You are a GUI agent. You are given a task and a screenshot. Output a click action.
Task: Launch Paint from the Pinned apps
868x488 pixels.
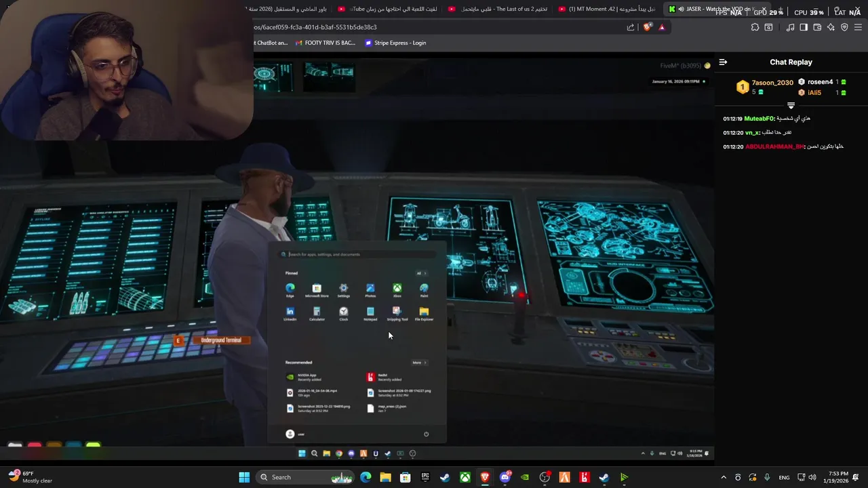point(424,290)
